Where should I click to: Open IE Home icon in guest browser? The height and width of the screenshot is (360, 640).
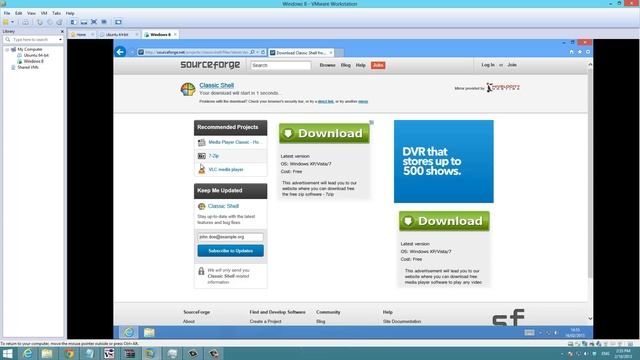[571, 52]
